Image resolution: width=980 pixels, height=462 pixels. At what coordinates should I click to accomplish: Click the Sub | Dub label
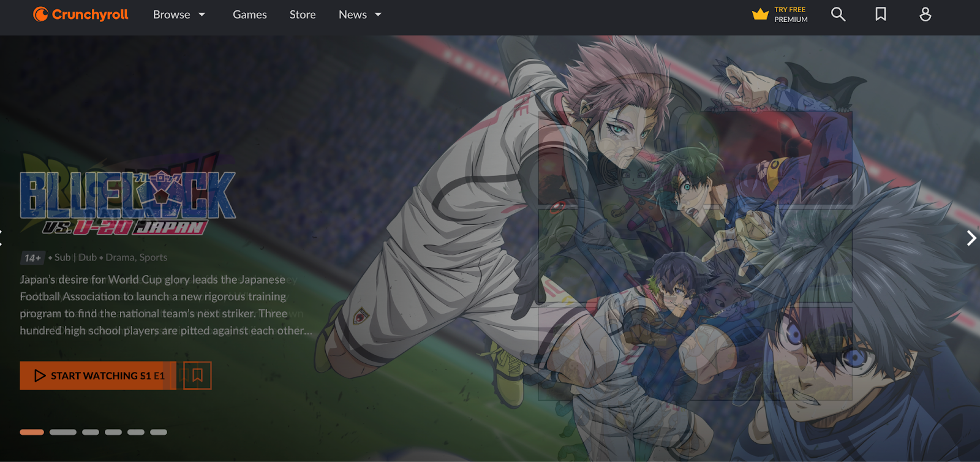click(x=75, y=257)
